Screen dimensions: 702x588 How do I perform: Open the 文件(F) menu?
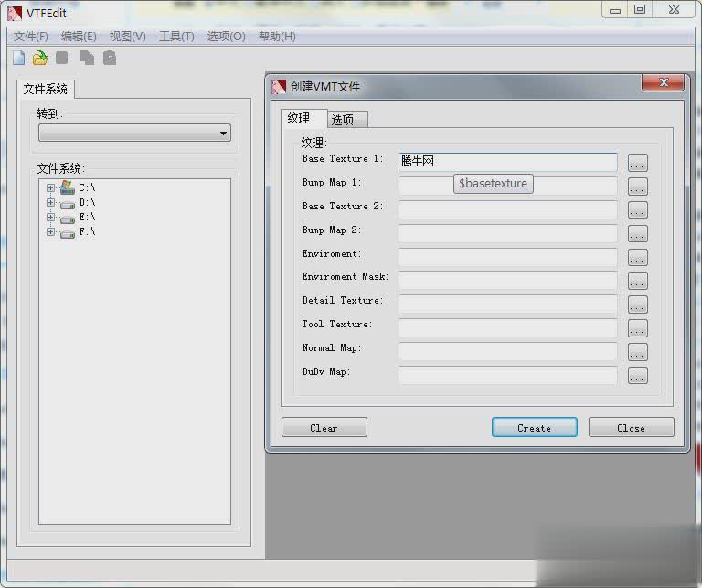(30, 37)
